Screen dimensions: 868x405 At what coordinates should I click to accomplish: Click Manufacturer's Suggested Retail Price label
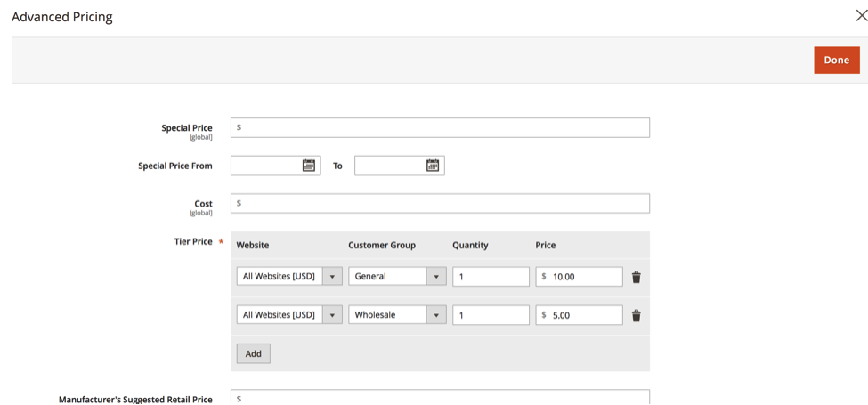pos(135,400)
